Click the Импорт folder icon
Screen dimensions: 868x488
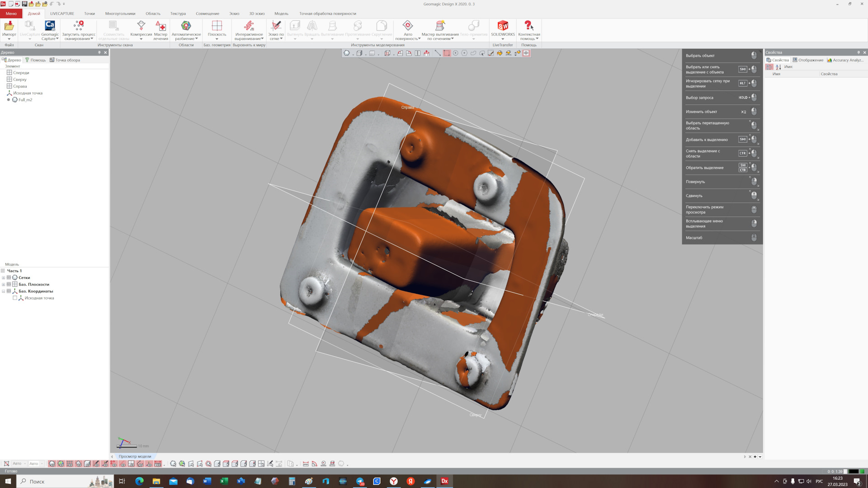pos(9,25)
